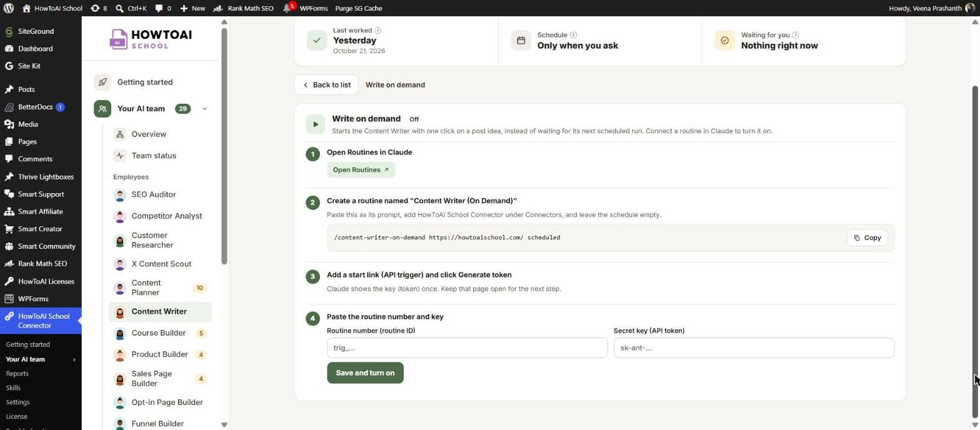
Task: Select Funnel Builder employee
Action: tap(160, 424)
